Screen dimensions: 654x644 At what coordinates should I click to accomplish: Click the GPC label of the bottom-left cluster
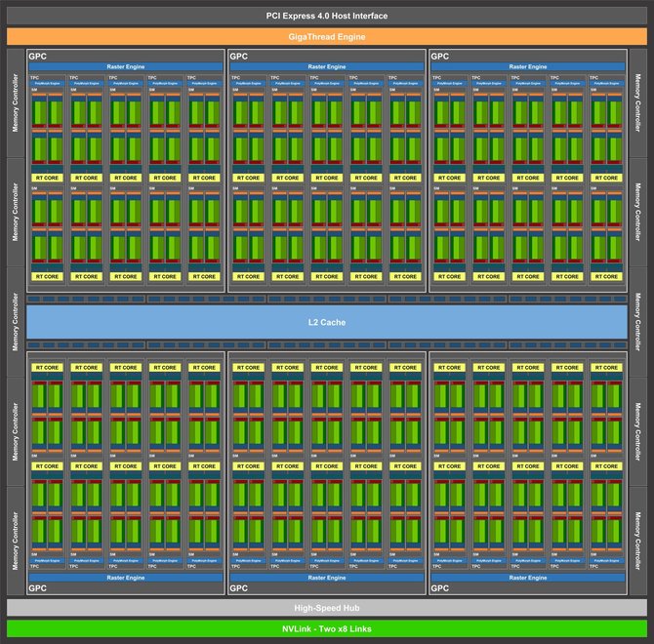coord(37,588)
